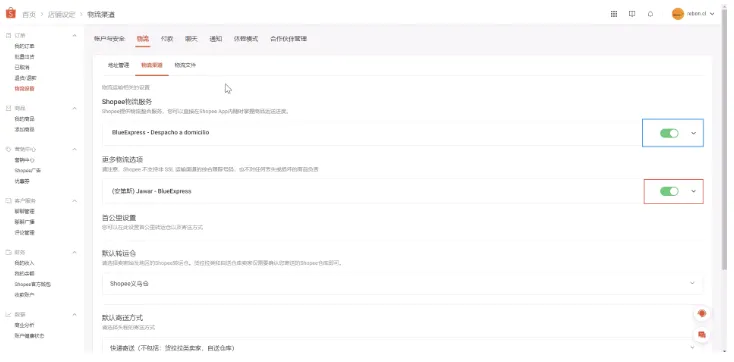Go to 首页 in the breadcrumb
Screen dimensions: 734x362
[x=29, y=15]
